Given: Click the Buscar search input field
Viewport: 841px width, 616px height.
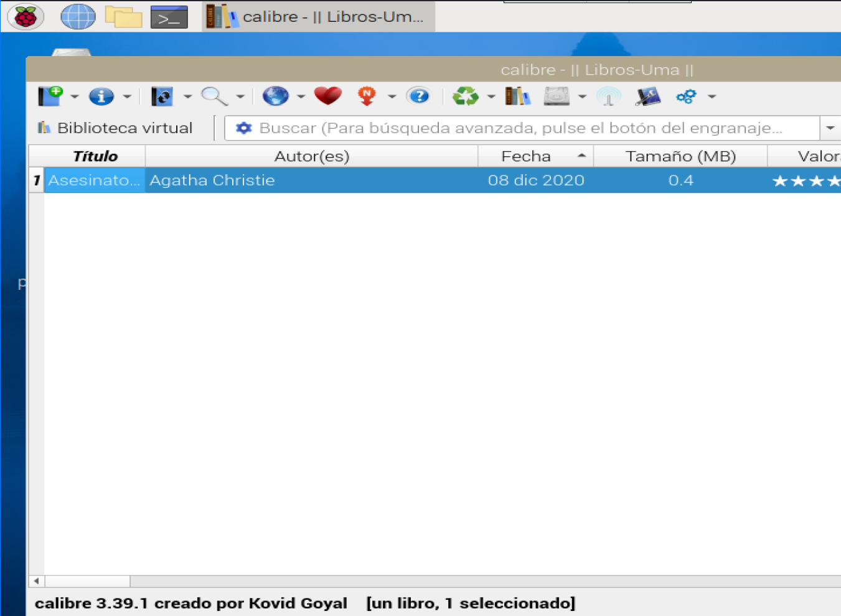Looking at the screenshot, I should pyautogui.click(x=522, y=128).
